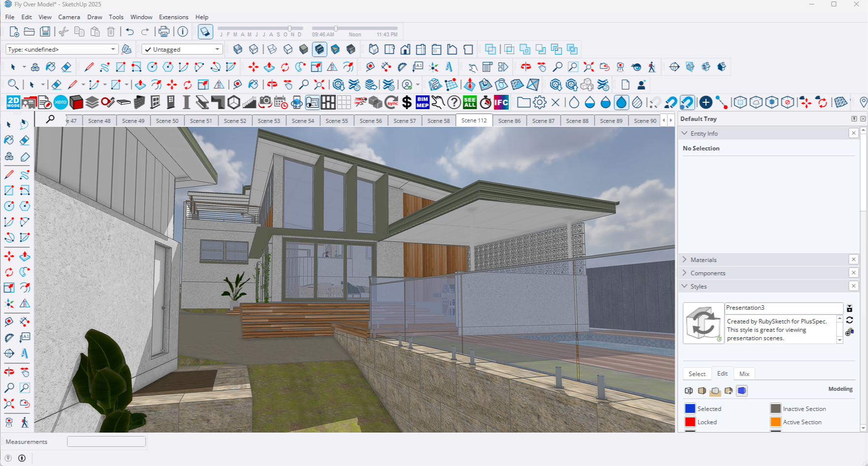This screenshot has height=466, width=868.
Task: Enable the Shaded With Textures style
Action: click(x=319, y=49)
